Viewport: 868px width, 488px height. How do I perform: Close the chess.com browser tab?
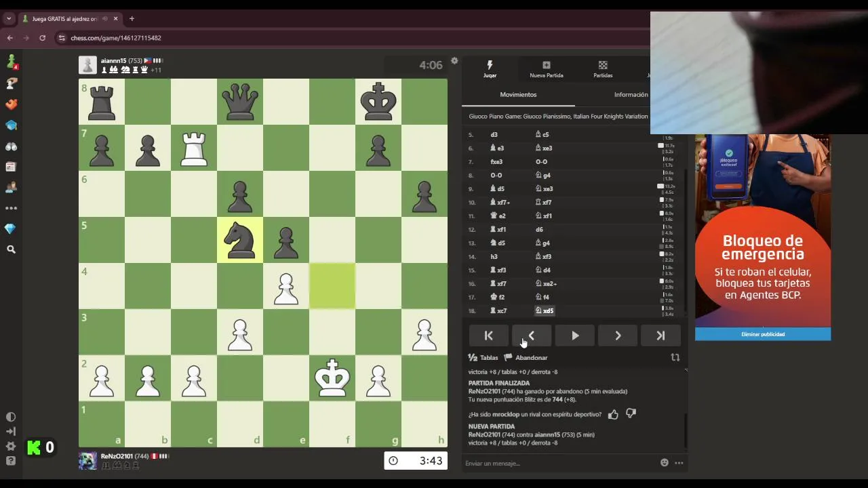tap(115, 18)
